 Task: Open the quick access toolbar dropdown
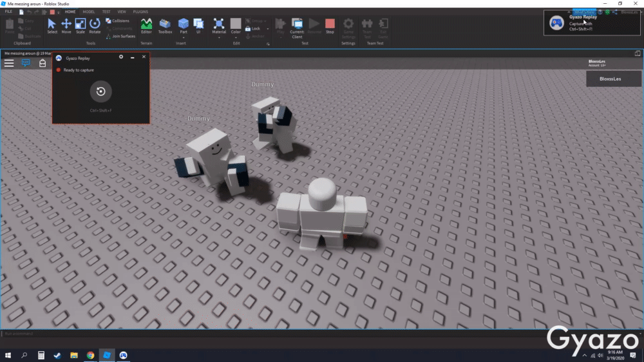(x=59, y=12)
